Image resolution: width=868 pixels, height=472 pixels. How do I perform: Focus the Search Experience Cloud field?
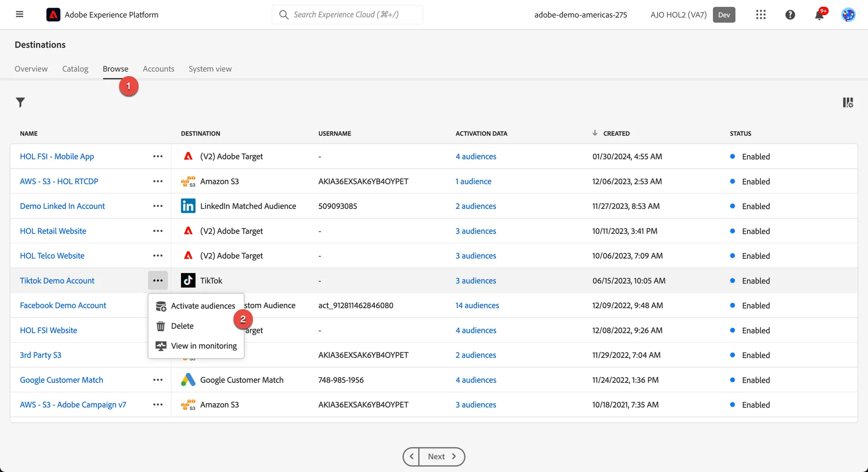click(x=347, y=15)
